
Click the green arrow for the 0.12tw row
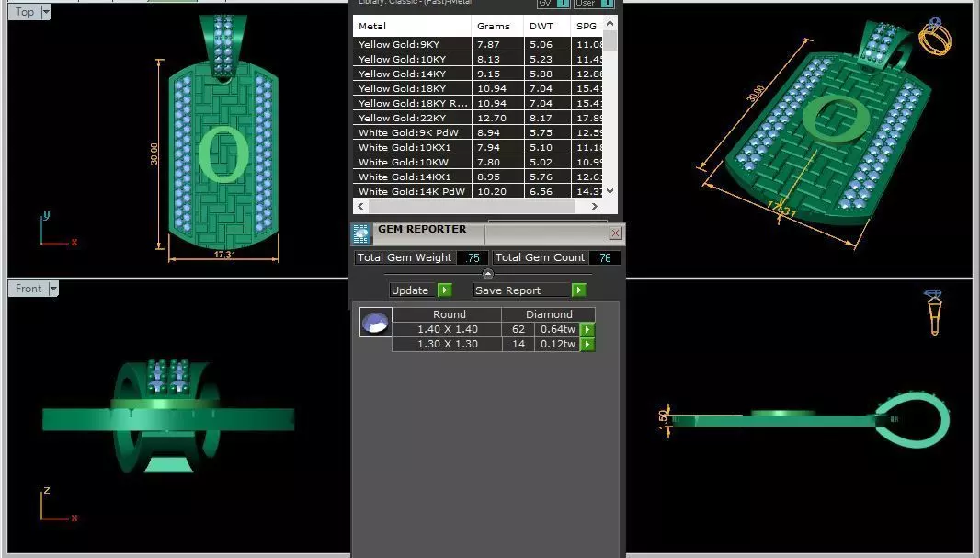587,344
